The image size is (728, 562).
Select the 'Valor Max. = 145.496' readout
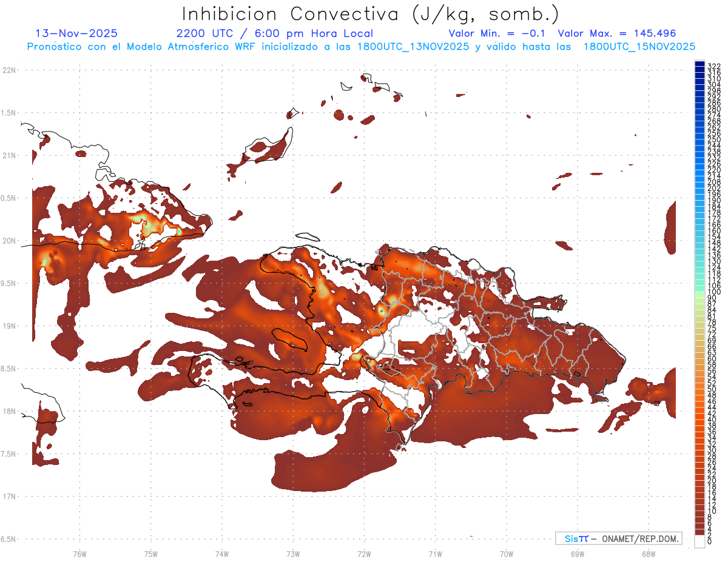[617, 33]
